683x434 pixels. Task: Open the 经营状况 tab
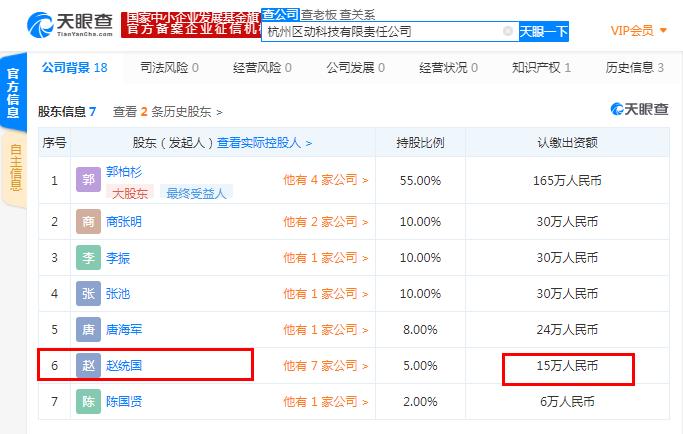[x=448, y=68]
